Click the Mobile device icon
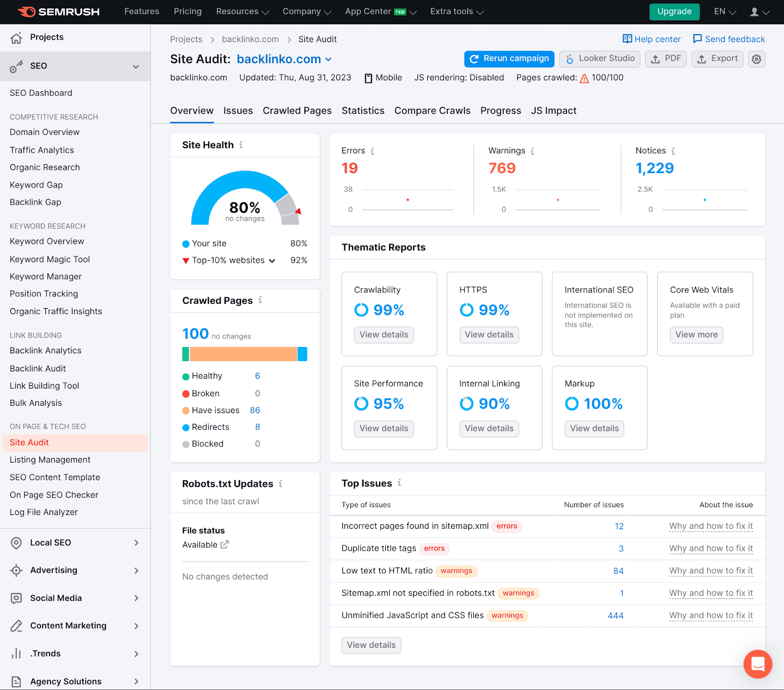 coord(368,78)
